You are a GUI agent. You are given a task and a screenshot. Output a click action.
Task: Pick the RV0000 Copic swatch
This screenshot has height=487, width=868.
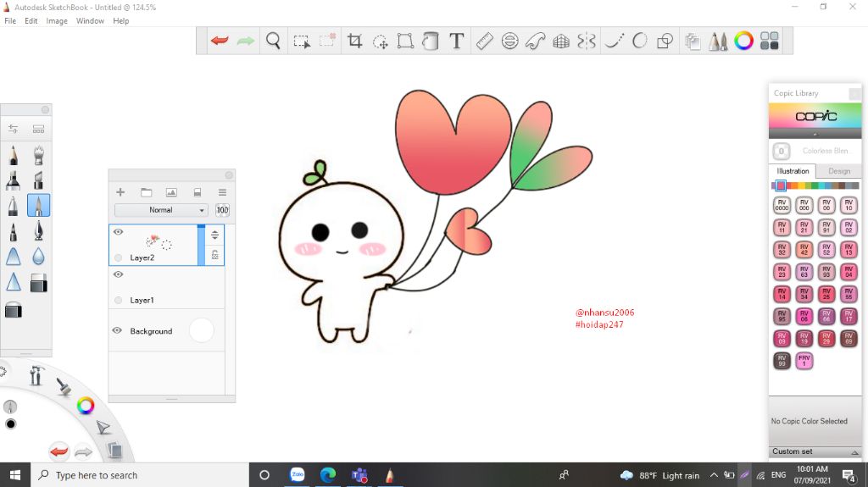point(782,205)
